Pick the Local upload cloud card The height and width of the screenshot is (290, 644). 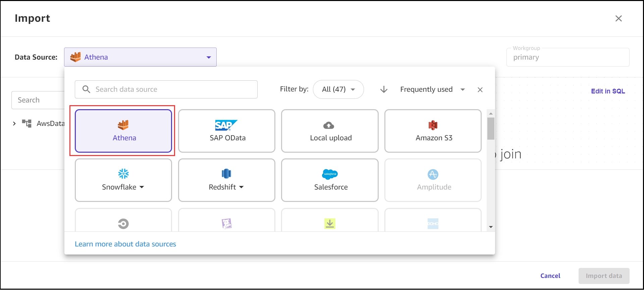(x=330, y=131)
